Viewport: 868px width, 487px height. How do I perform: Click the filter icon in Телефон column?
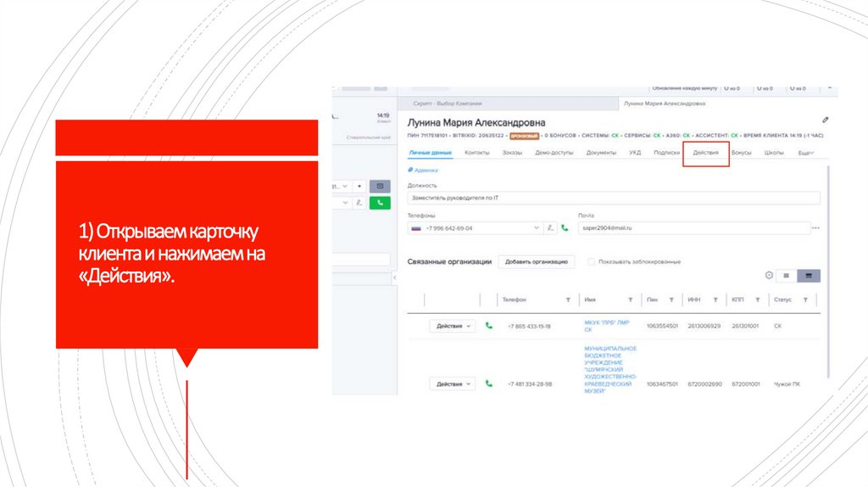click(x=568, y=299)
